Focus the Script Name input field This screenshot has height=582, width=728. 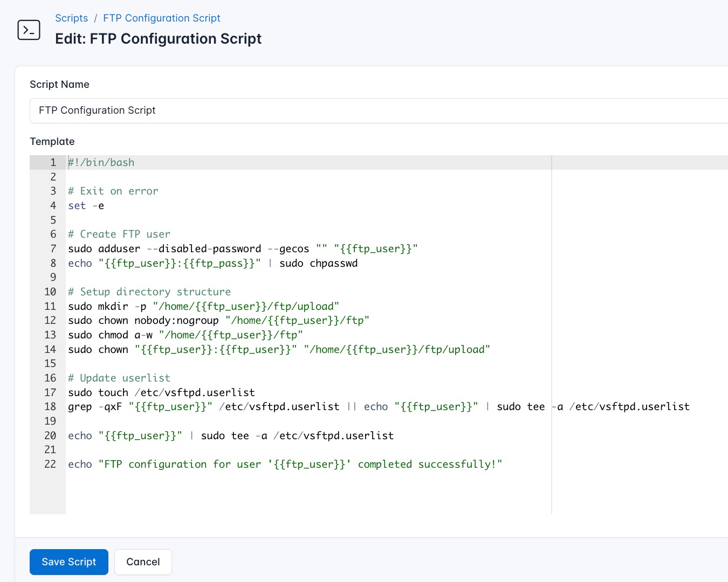coord(377,110)
